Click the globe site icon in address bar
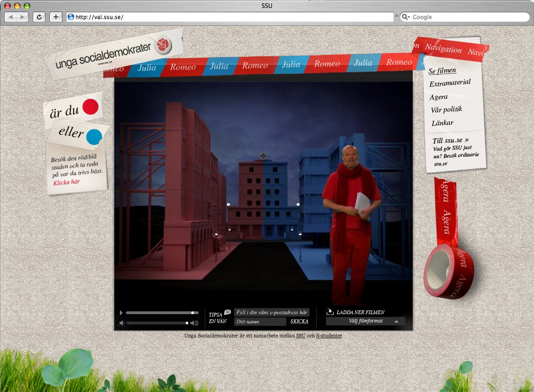 click(71, 17)
